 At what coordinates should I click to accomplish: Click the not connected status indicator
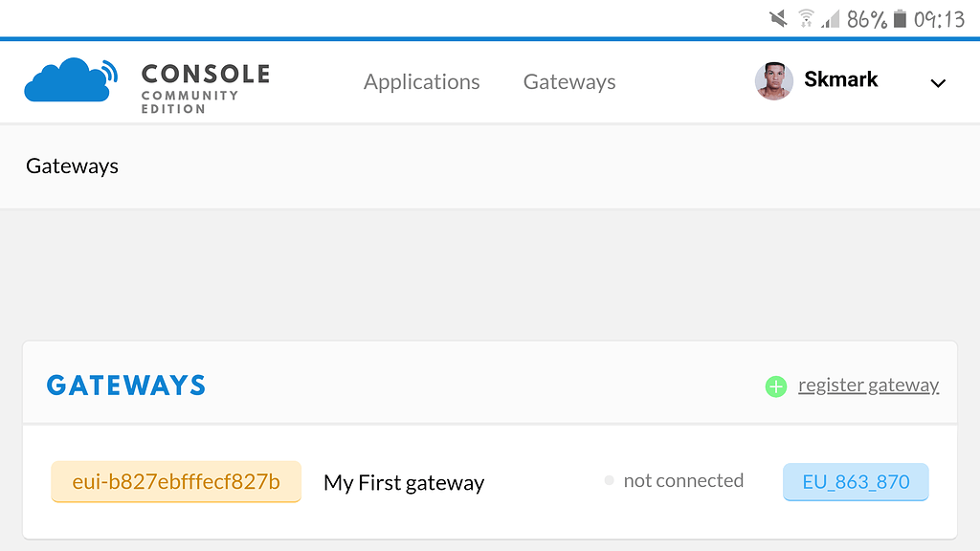[x=683, y=480]
